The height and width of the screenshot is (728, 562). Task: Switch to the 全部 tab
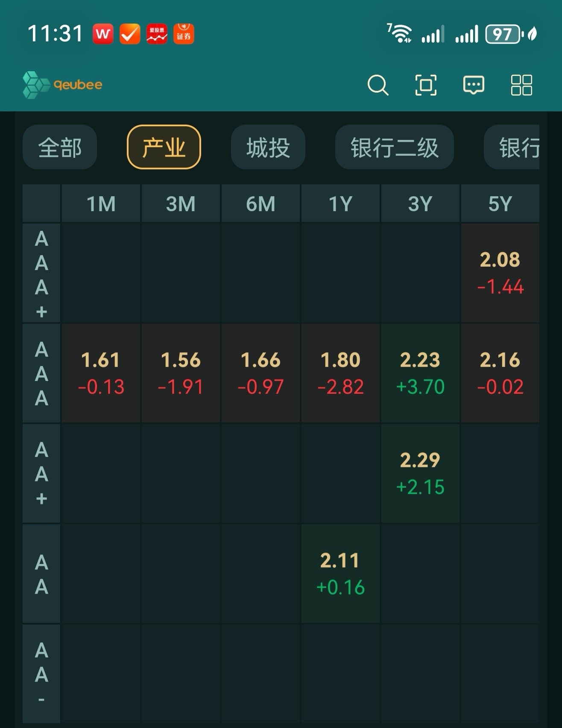coord(60,147)
